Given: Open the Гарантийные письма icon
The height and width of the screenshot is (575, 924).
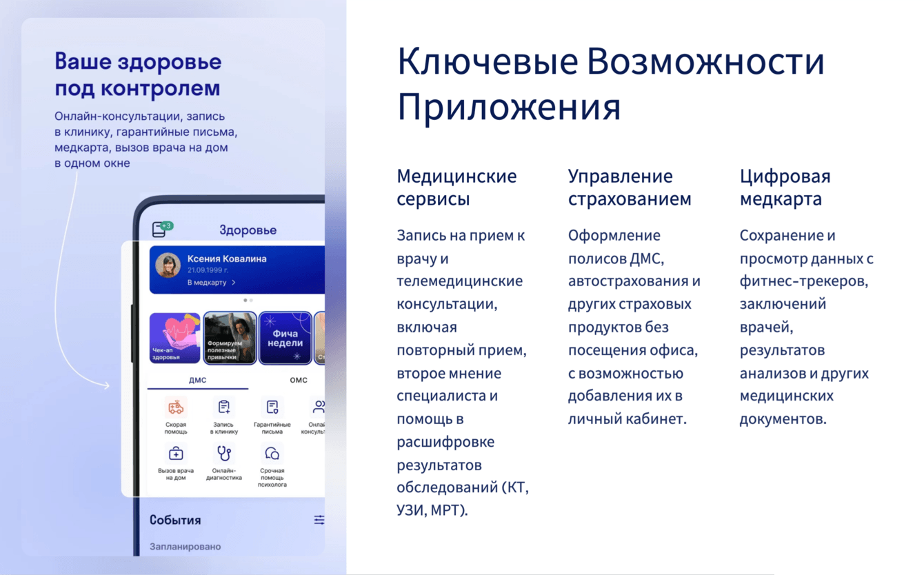Looking at the screenshot, I should pyautogui.click(x=272, y=407).
